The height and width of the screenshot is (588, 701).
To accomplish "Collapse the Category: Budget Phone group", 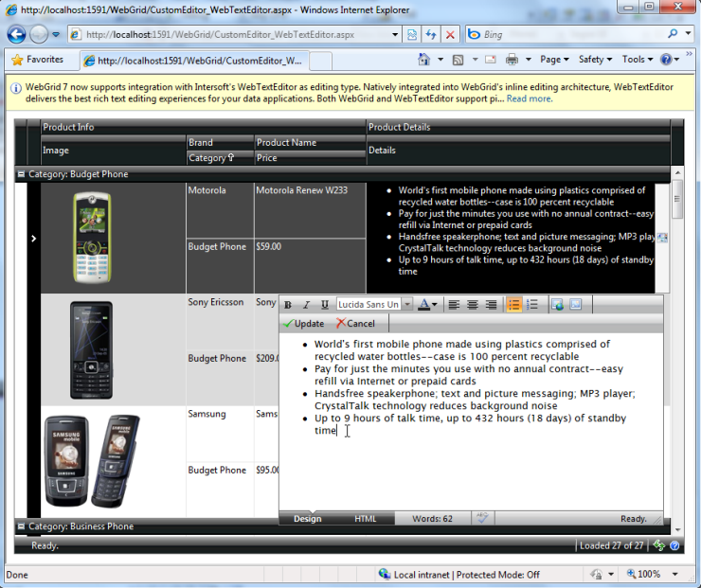I will click(21, 174).
